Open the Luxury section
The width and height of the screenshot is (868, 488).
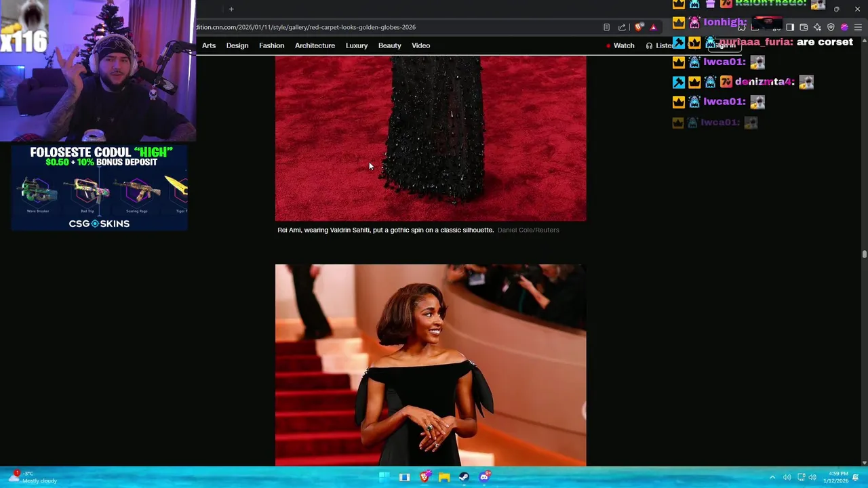pyautogui.click(x=357, y=45)
